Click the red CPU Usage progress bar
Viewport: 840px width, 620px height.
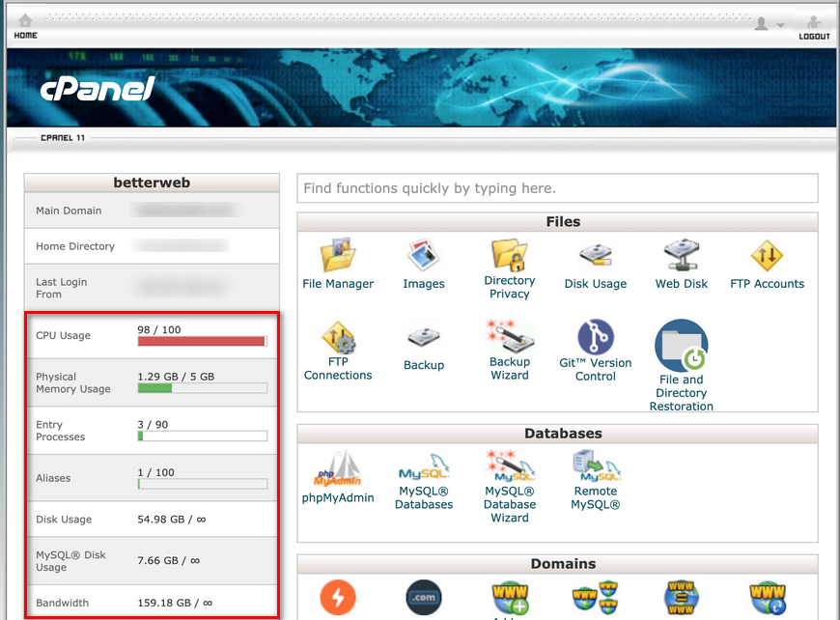pyautogui.click(x=202, y=341)
